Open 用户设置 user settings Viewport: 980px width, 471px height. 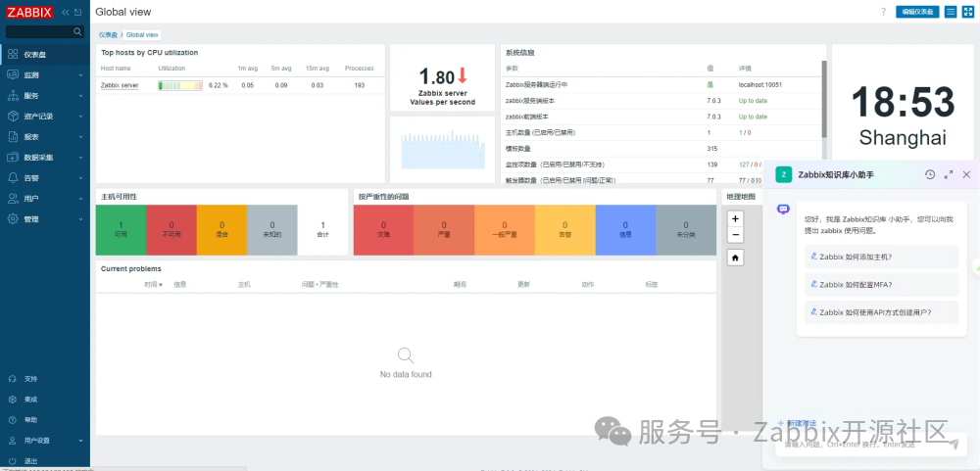pyautogui.click(x=45, y=441)
